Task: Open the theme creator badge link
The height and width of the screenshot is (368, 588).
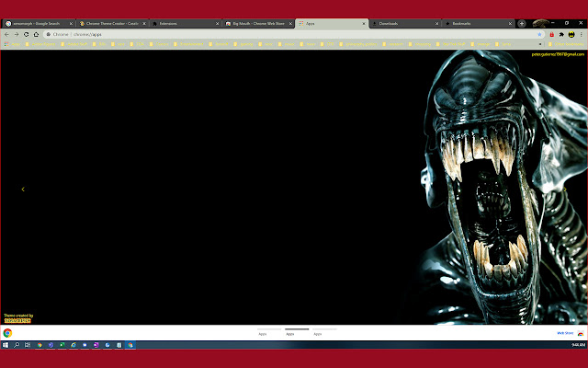Action: (x=17, y=321)
